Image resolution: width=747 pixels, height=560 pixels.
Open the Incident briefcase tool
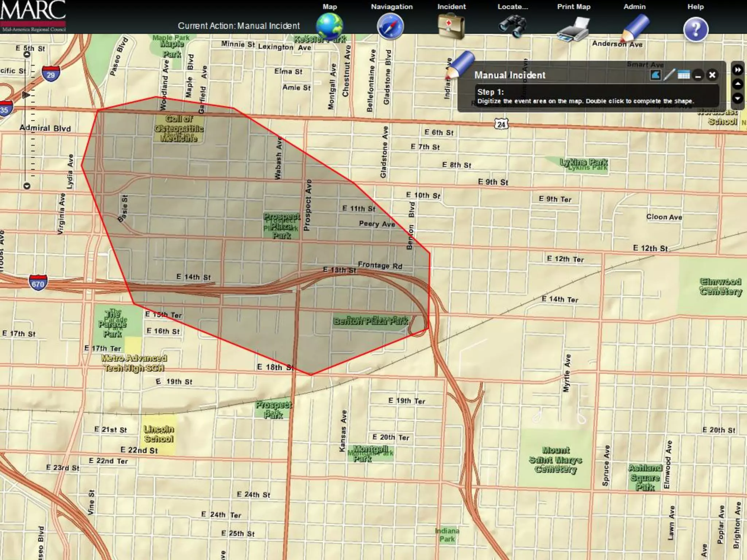[x=451, y=26]
